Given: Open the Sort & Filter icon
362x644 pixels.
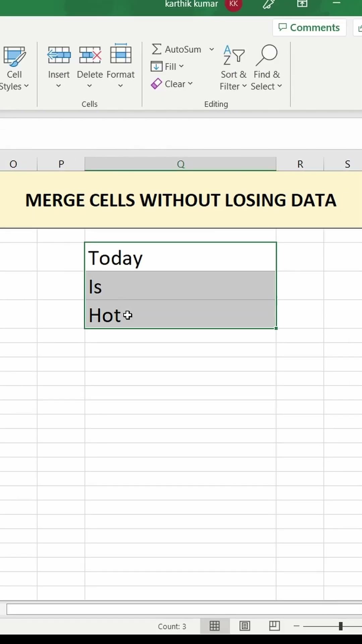Looking at the screenshot, I should 234,55.
